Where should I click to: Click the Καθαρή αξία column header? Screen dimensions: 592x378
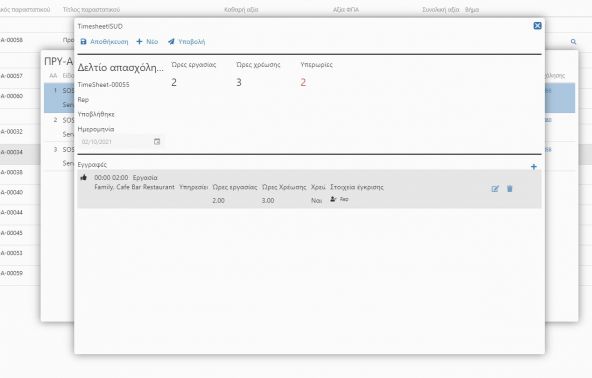point(241,10)
